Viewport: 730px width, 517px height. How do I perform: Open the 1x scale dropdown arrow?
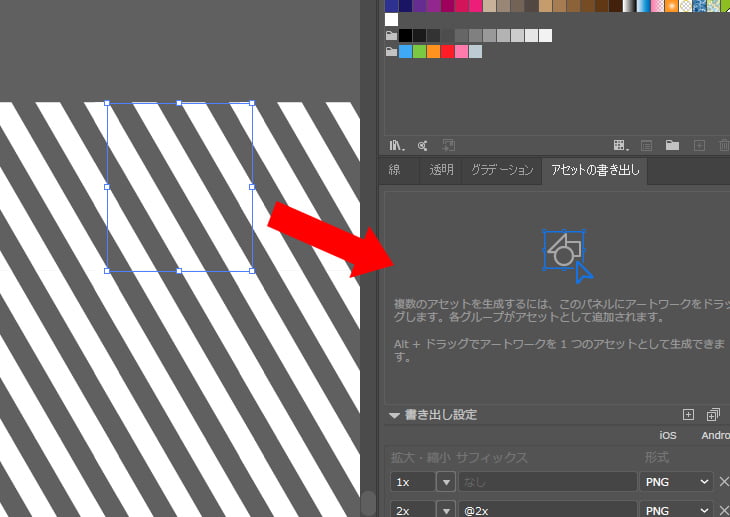tap(445, 482)
